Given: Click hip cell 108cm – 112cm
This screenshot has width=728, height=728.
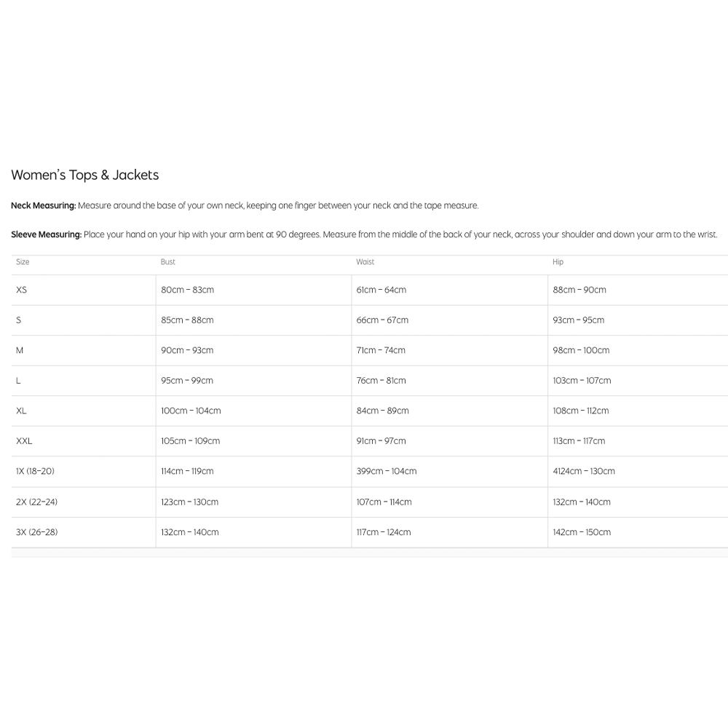Looking at the screenshot, I should tap(580, 411).
